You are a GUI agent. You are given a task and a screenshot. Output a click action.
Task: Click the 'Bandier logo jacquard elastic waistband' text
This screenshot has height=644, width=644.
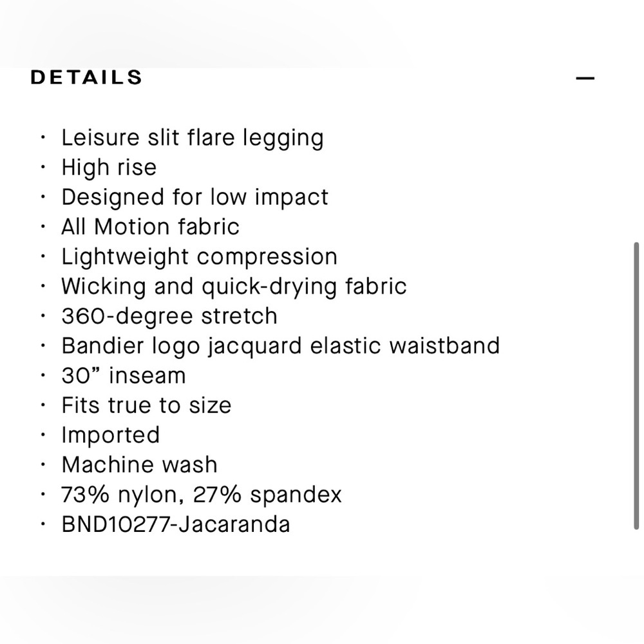tap(281, 346)
